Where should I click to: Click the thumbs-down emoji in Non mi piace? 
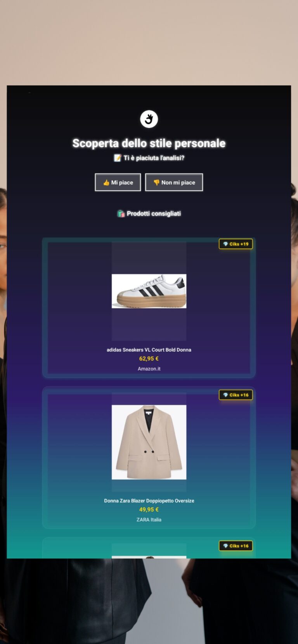156,183
